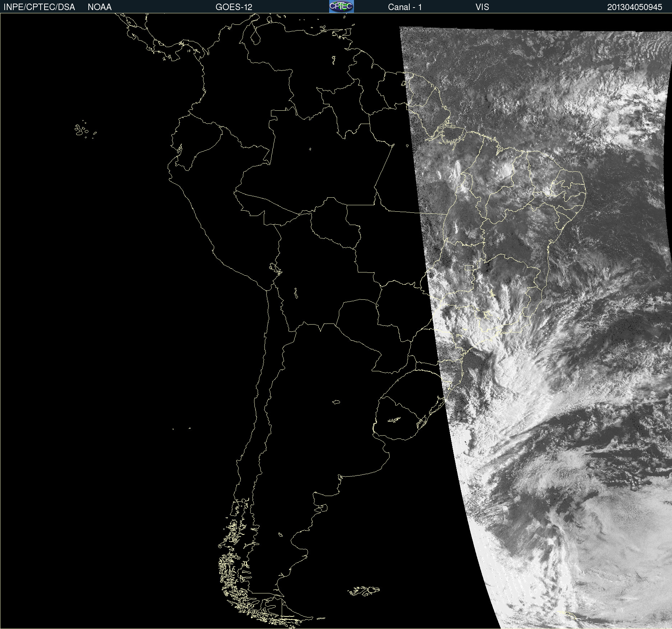Click the GOES-12 satellite name
Screen dimensions: 672x629
pyautogui.click(x=234, y=7)
